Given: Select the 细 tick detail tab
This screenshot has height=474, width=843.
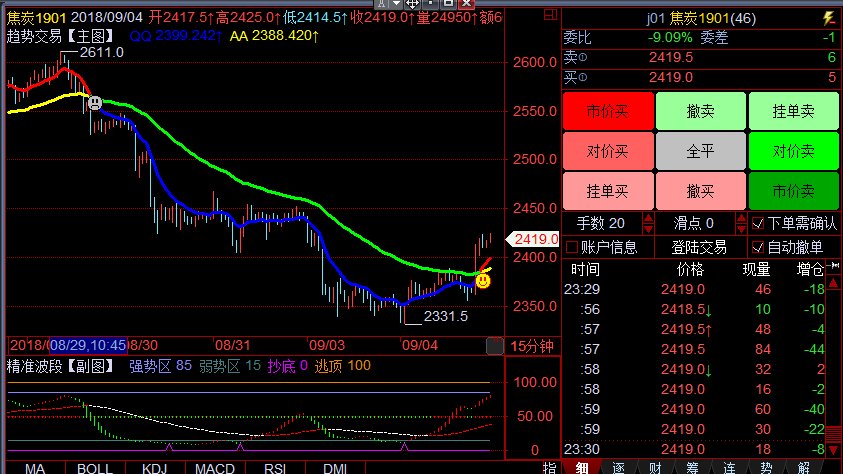Looking at the screenshot, I should (x=582, y=468).
